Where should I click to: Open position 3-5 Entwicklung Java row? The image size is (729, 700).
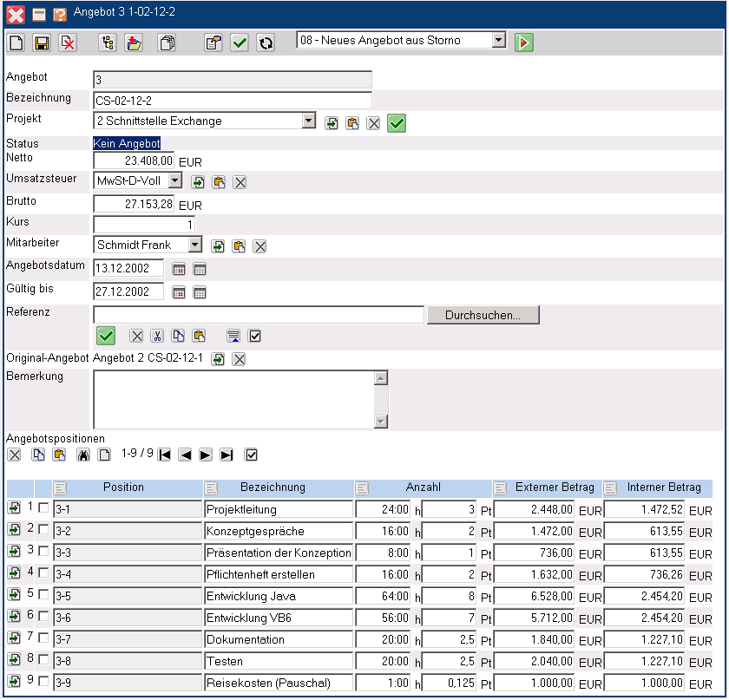coord(15,595)
